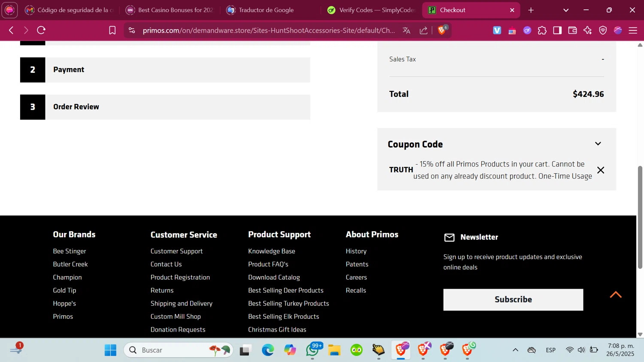Image resolution: width=644 pixels, height=362 pixels.
Task: Switch to Traductor de Google tab
Action: click(271, 10)
